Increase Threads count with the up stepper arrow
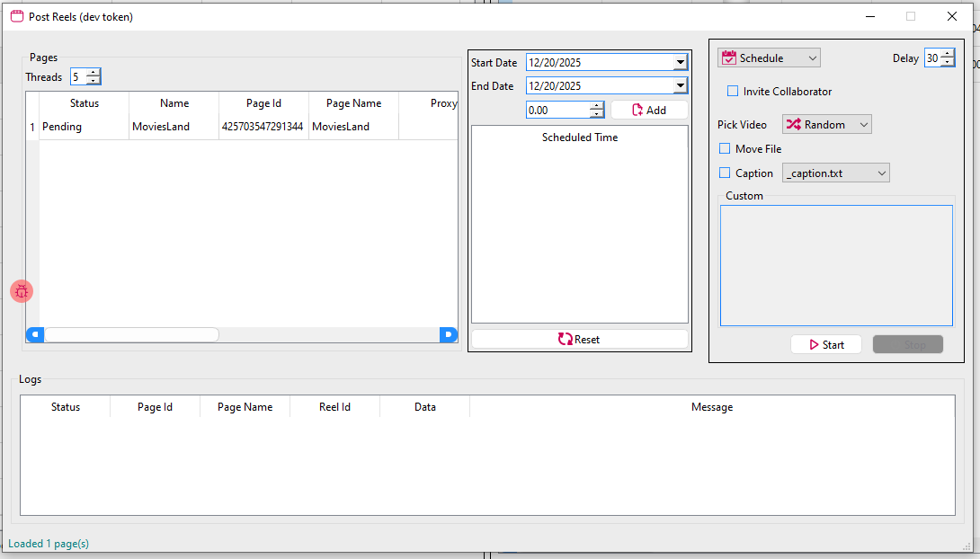This screenshot has height=559, width=980. 94,73
